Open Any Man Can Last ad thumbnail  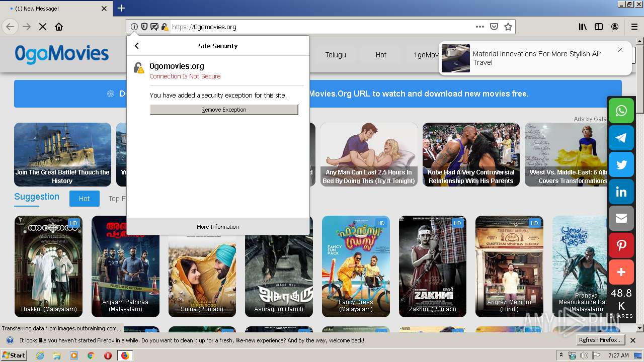(x=369, y=154)
